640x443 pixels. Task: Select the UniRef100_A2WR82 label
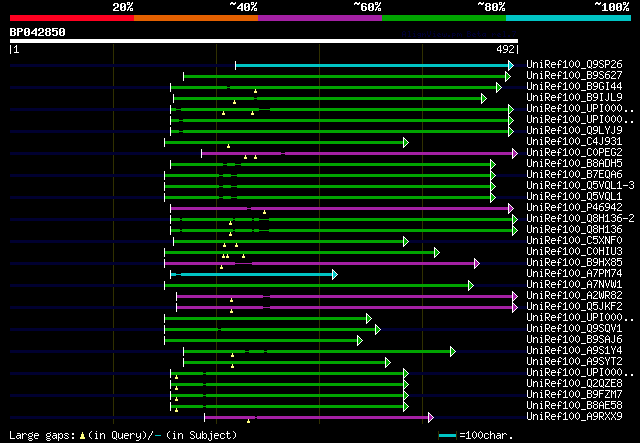[x=574, y=295]
